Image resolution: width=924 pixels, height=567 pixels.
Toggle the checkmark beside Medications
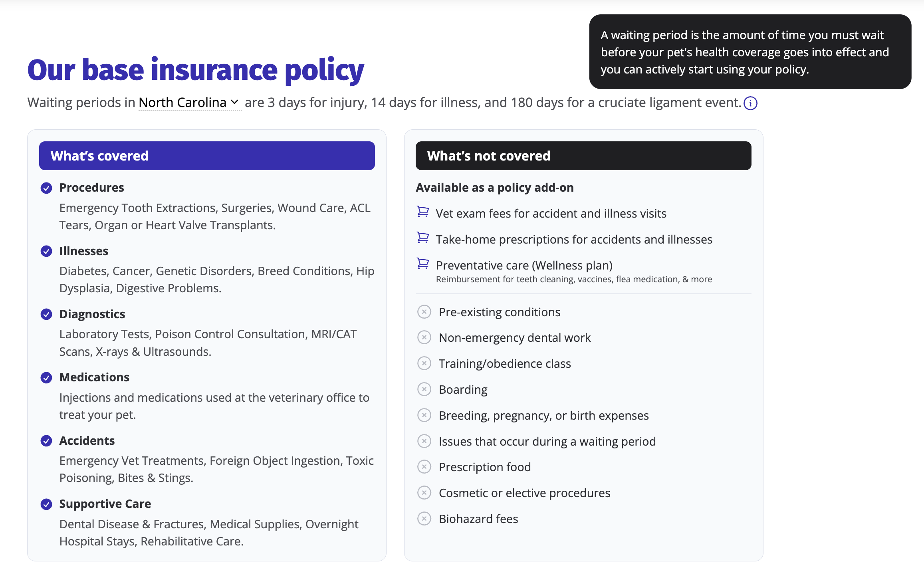[46, 378]
